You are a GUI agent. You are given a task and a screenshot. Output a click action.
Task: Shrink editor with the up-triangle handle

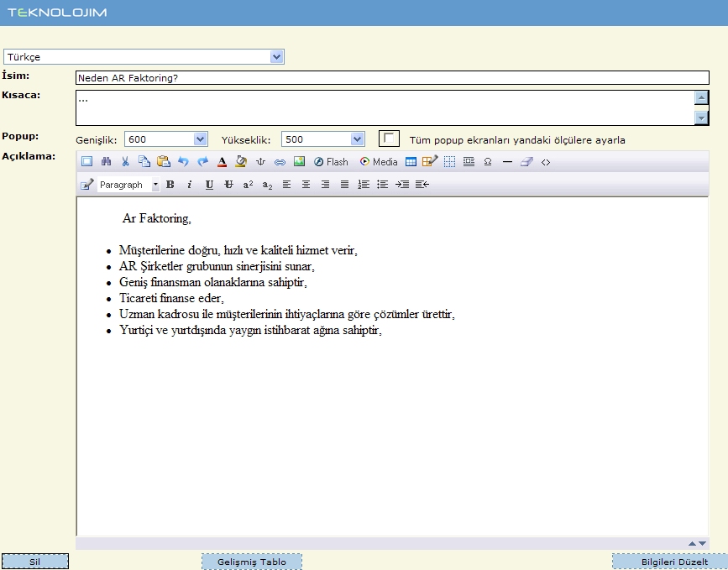click(x=692, y=543)
